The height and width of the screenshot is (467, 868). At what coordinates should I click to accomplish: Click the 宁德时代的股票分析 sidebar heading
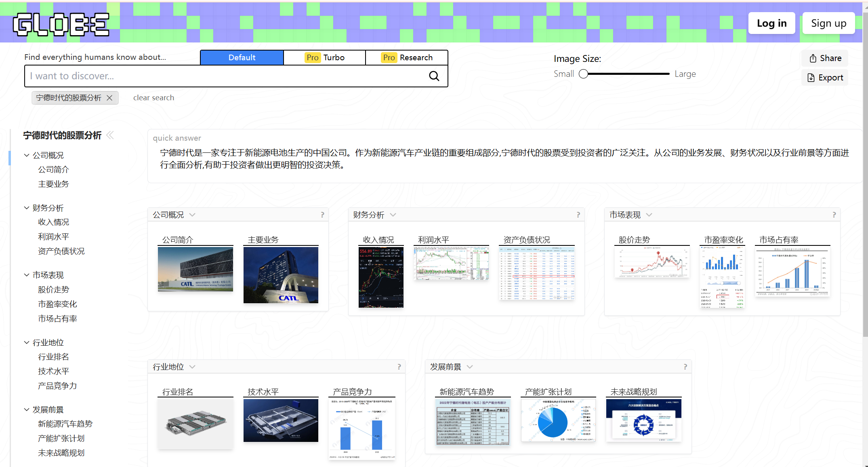click(x=62, y=135)
